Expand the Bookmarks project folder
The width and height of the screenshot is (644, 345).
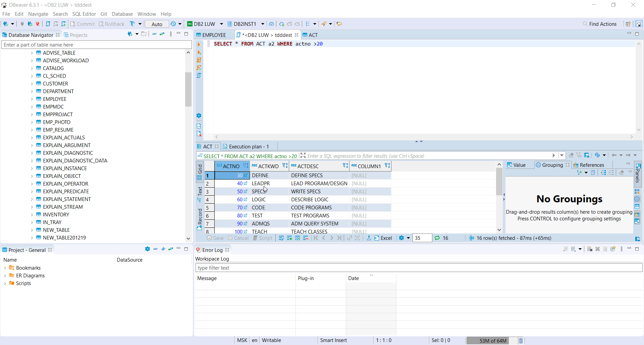click(x=5, y=268)
